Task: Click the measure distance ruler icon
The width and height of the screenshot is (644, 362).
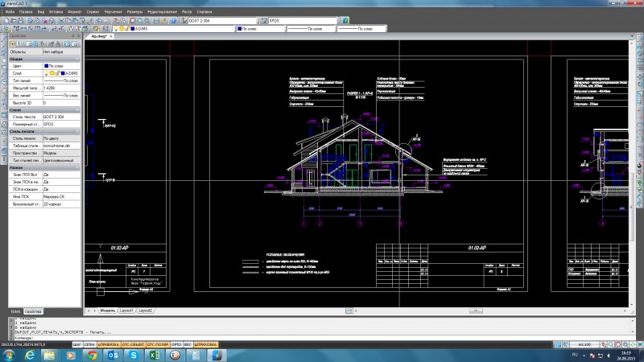Action: (156, 21)
